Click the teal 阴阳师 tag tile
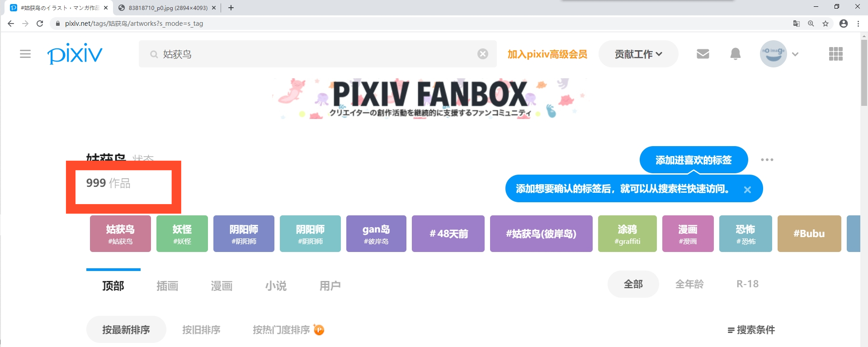Viewport: 868px width, 347px height. (x=310, y=233)
